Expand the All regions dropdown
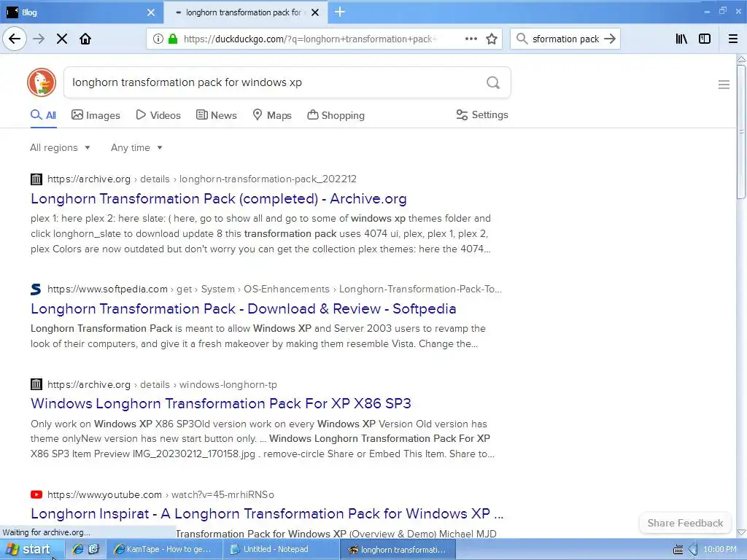 pos(60,147)
